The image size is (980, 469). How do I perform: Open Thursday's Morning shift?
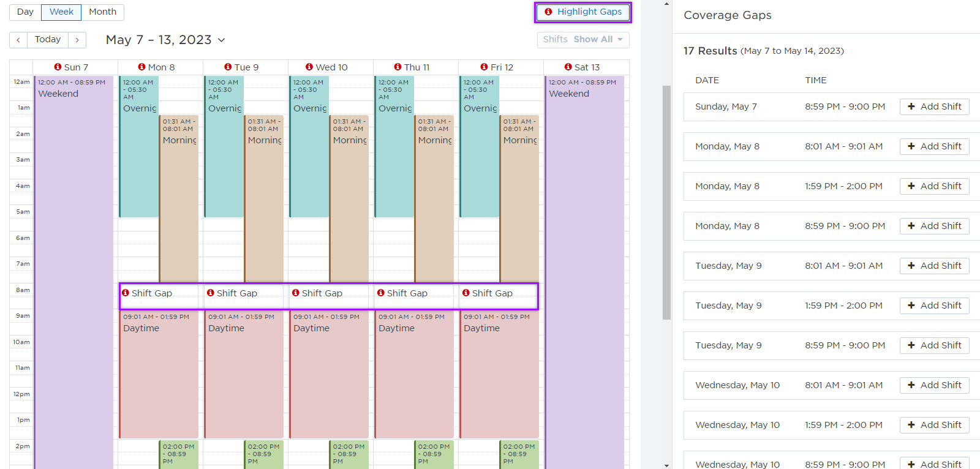tap(434, 199)
